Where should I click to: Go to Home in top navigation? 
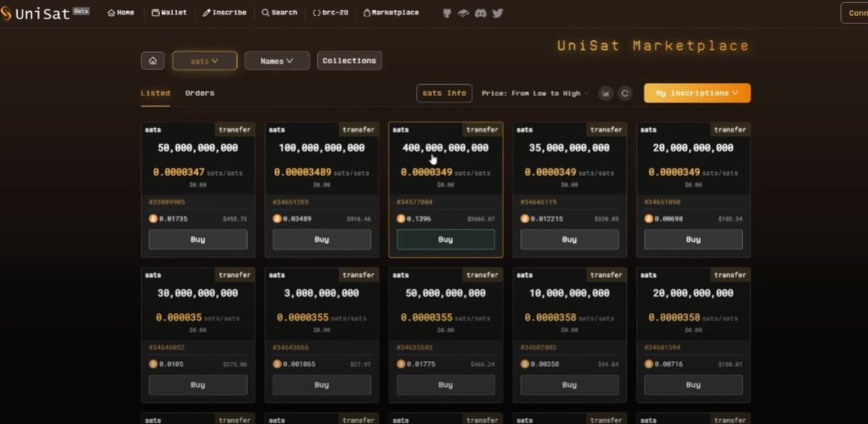(121, 13)
